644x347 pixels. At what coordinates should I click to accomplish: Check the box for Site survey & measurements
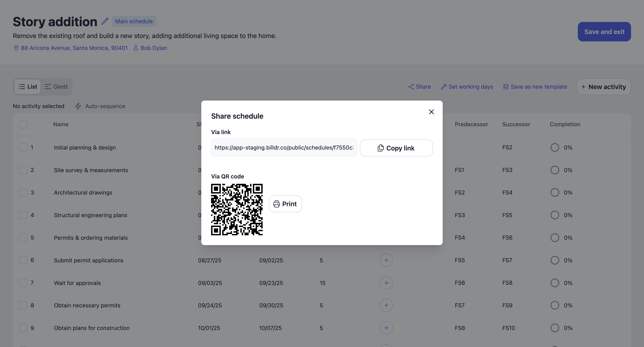click(x=23, y=170)
